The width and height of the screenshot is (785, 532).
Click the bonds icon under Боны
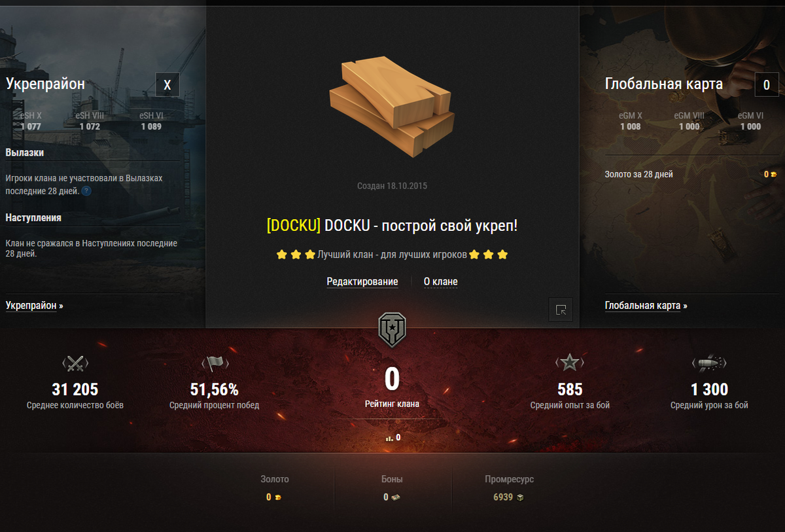395,497
